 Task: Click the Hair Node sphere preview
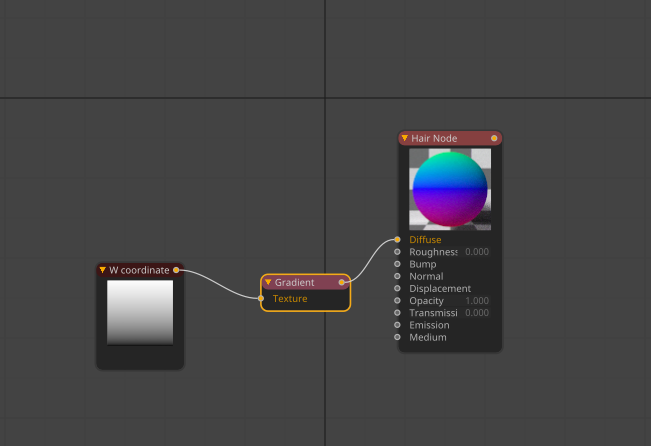point(450,189)
